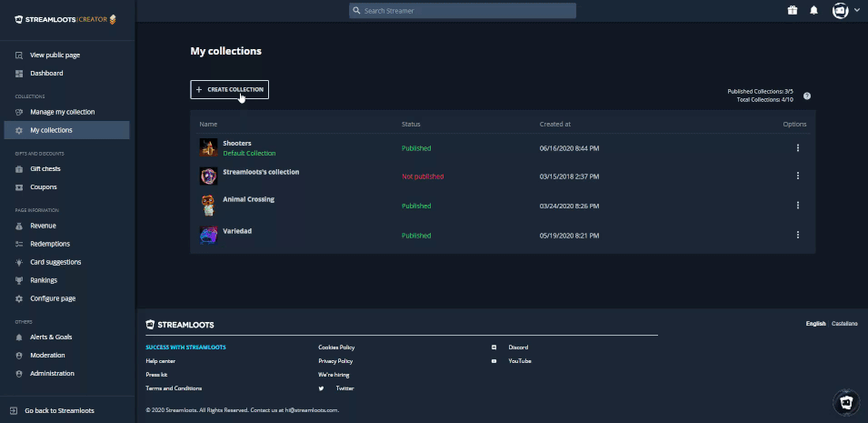Open Success with Streamloots link
The height and width of the screenshot is (423, 868).
tap(185, 347)
